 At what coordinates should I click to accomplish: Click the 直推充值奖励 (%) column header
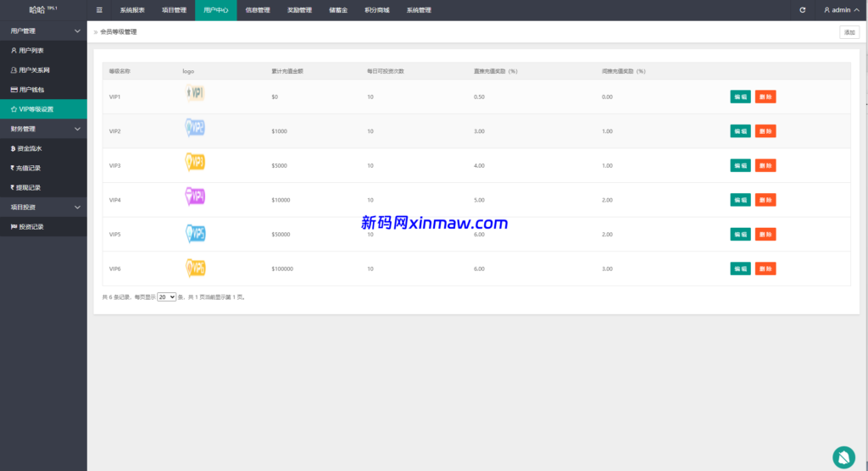tap(495, 71)
